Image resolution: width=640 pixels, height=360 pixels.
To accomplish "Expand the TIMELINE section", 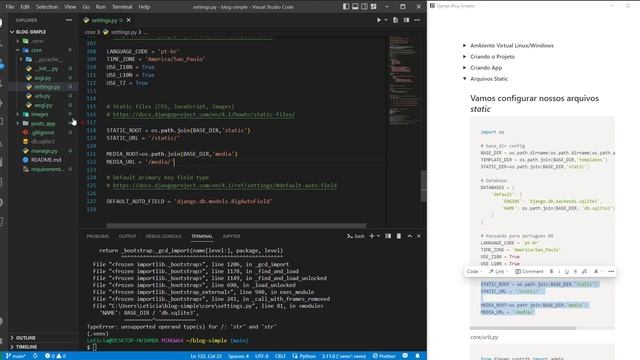I will 27,347.
